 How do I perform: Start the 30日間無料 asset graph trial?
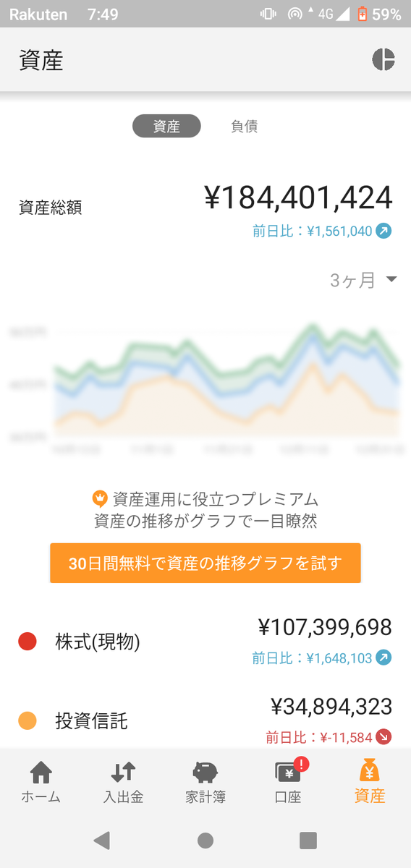[x=205, y=563]
